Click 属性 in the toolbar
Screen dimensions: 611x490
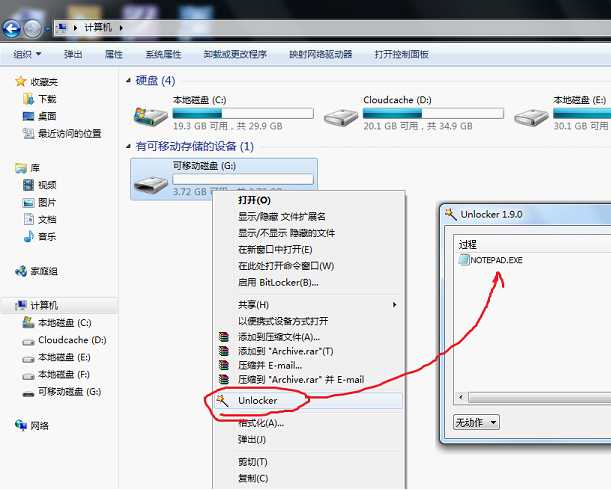pyautogui.click(x=114, y=54)
